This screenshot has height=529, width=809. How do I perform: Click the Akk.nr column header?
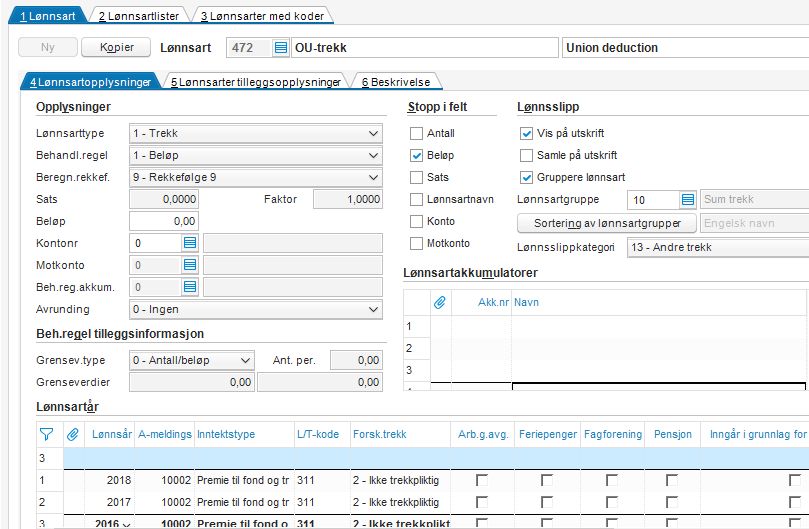(481, 302)
